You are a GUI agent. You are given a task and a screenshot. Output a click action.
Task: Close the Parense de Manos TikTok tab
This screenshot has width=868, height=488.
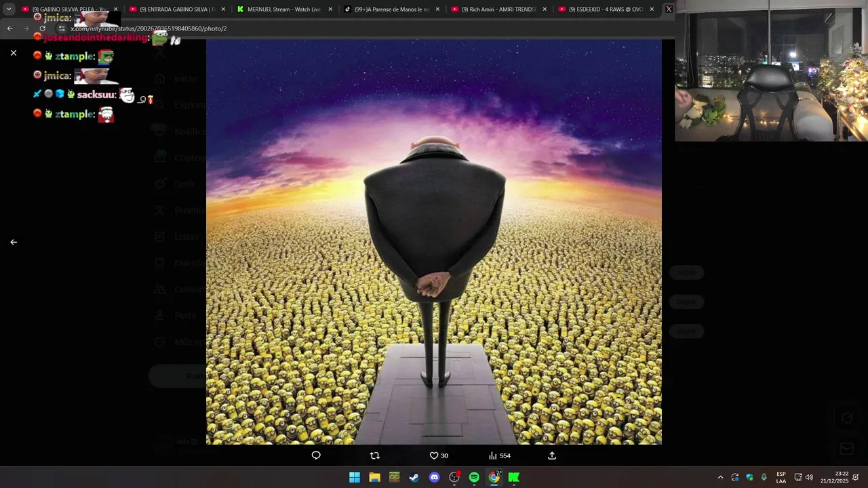[x=437, y=9]
